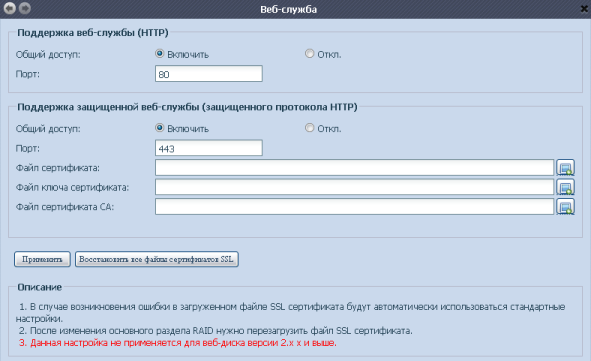Viewport: 591px width, 361px height.
Task: Select Откл. for secure HTTP service
Action: (x=309, y=128)
